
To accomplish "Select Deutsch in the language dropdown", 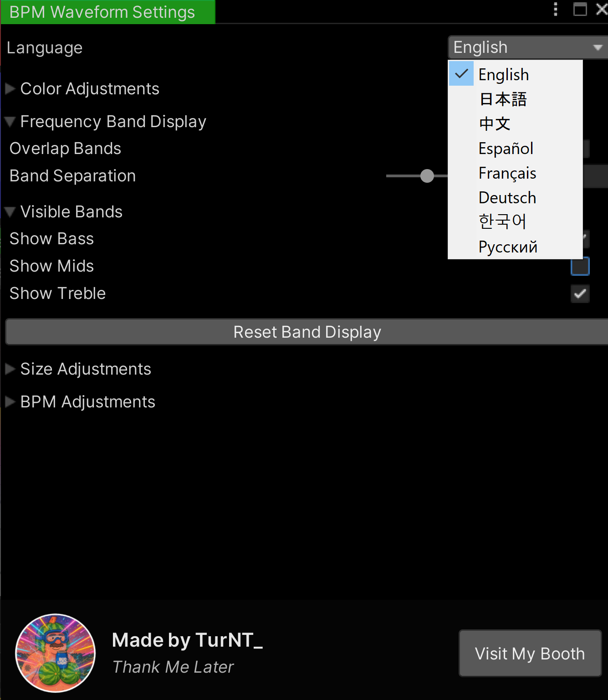I will pos(507,197).
